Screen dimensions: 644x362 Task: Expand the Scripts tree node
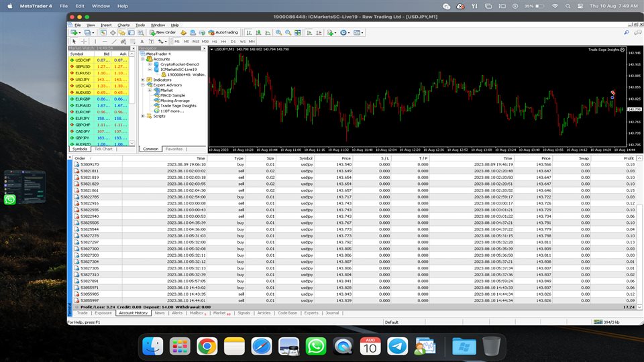point(143,116)
